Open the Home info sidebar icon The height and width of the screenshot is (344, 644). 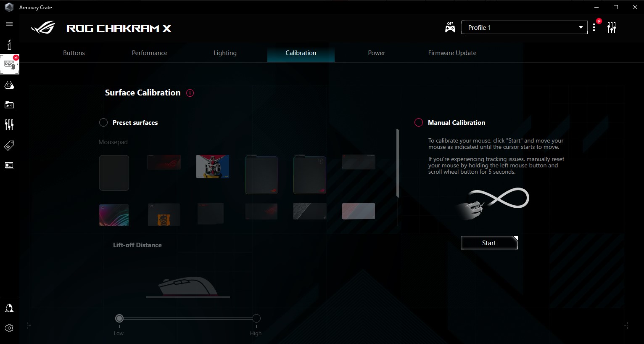(x=9, y=44)
